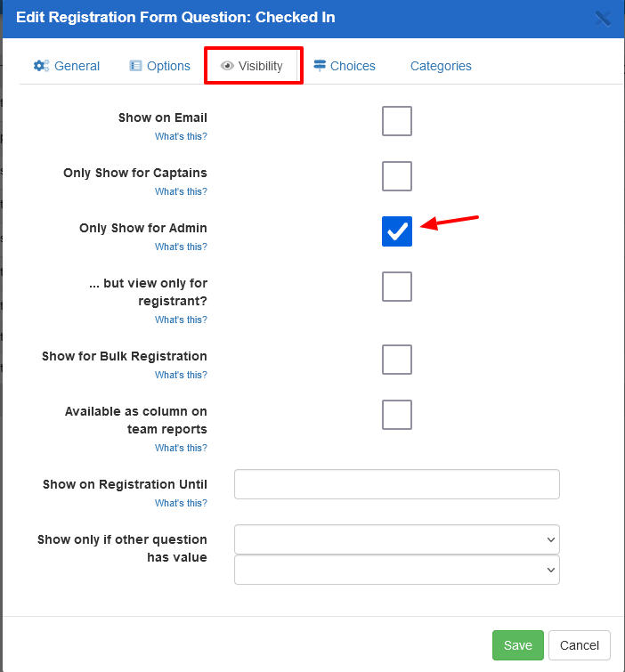
Task: Click the list icon on Options tab
Action: pyautogui.click(x=136, y=66)
